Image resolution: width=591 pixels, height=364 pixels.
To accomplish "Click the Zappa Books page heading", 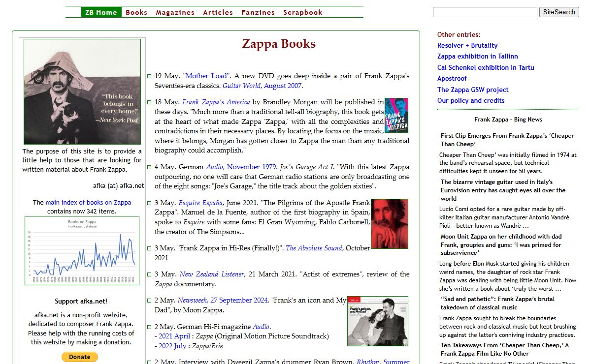I will (x=279, y=44).
